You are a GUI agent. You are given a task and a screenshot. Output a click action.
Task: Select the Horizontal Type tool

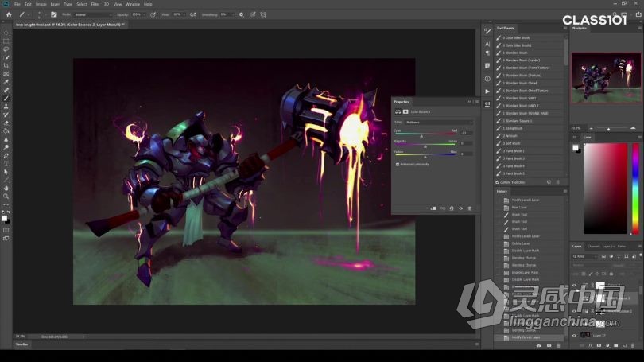6,164
